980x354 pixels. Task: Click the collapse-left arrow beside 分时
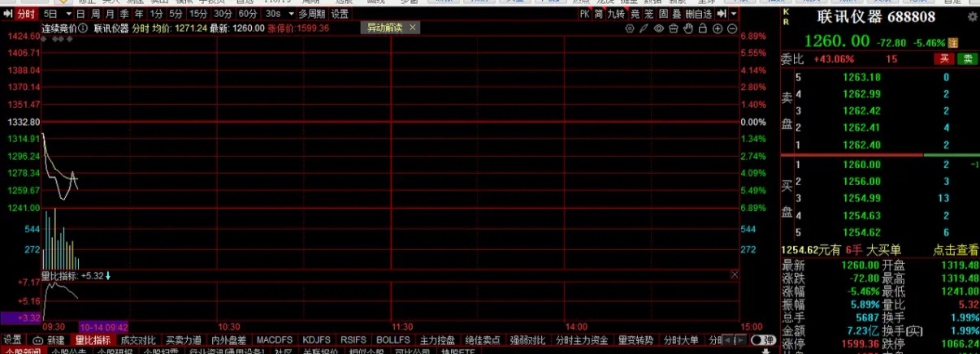point(7,14)
